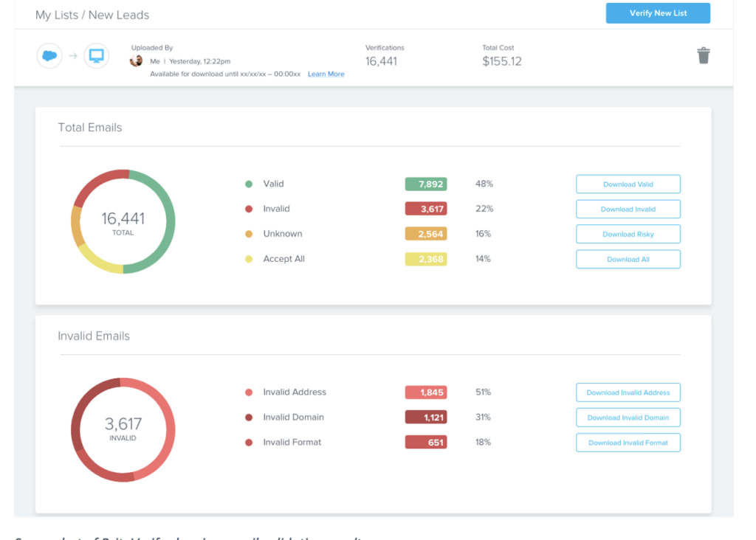Screen dimensions: 756x540
Task: Click the green 7,892 valid count badge
Action: (x=425, y=184)
